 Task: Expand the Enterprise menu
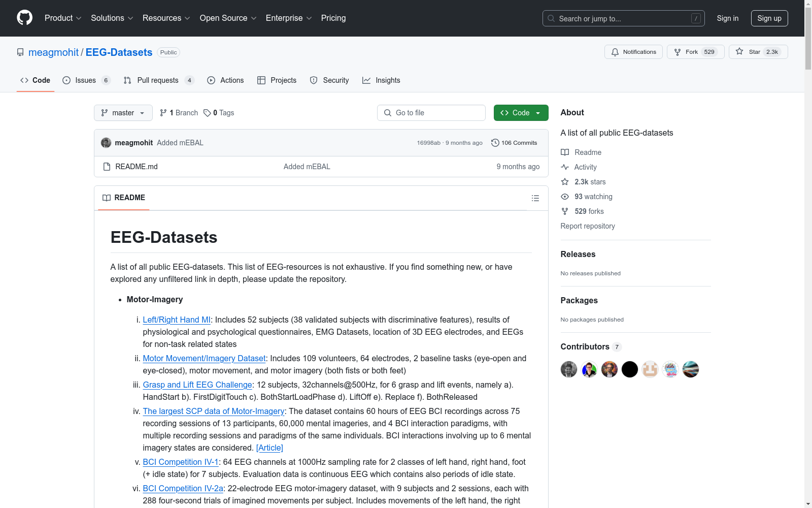tap(289, 18)
